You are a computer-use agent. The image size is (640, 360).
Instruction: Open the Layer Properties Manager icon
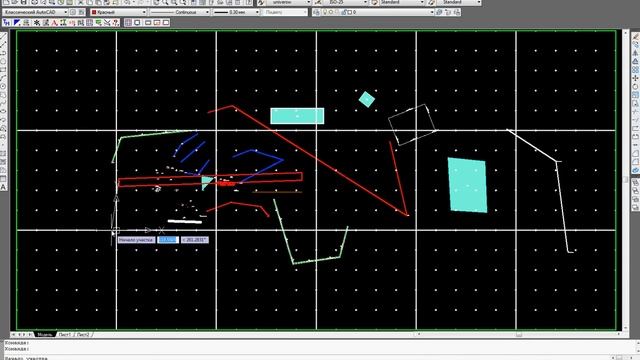coord(316,12)
